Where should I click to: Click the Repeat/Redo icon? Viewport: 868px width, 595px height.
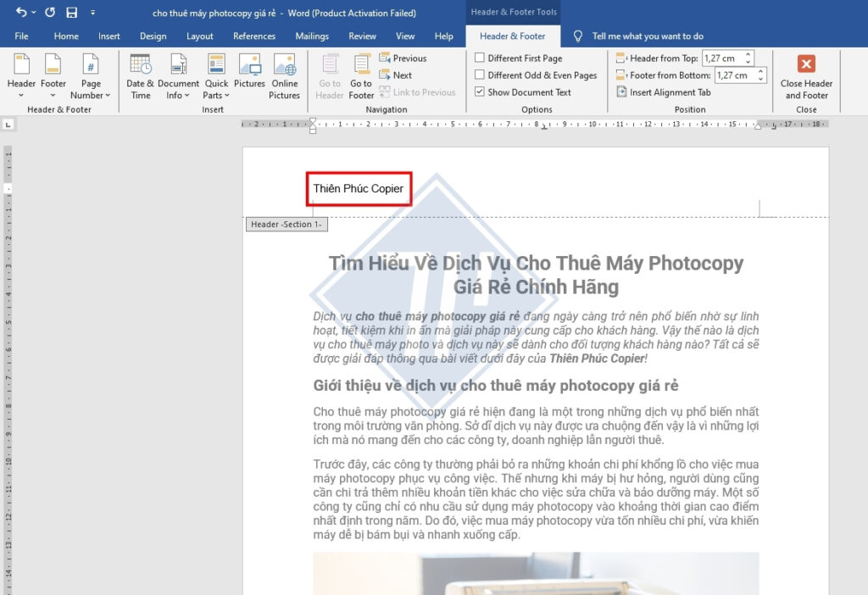click(50, 12)
